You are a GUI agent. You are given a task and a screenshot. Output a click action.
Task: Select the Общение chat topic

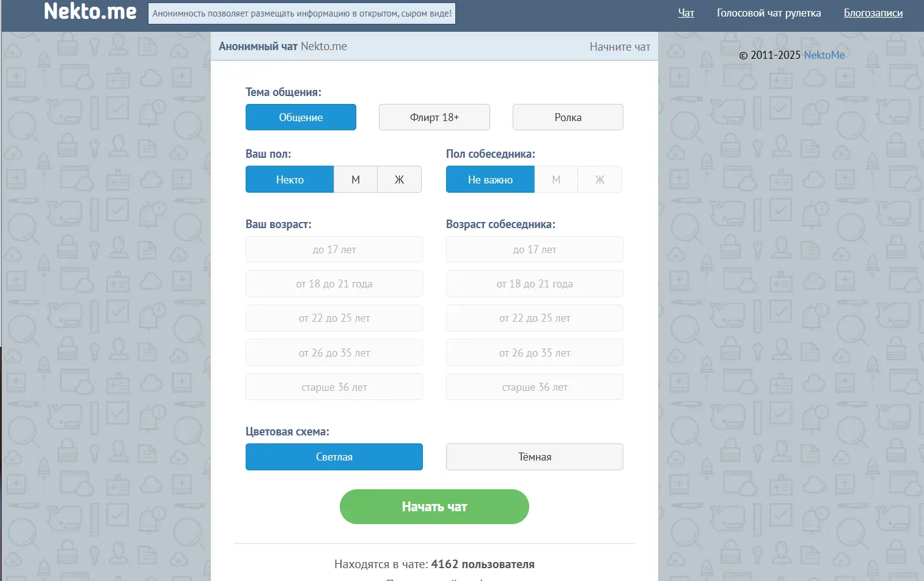[301, 117]
